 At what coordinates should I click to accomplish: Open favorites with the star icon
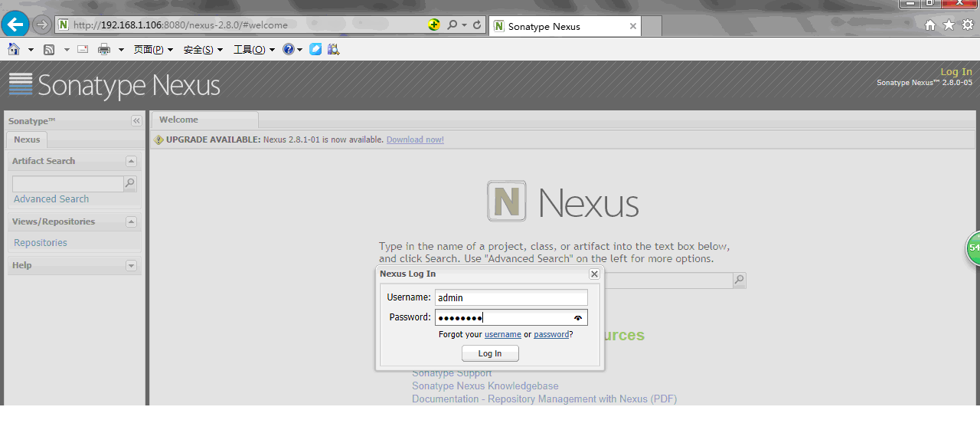click(949, 25)
